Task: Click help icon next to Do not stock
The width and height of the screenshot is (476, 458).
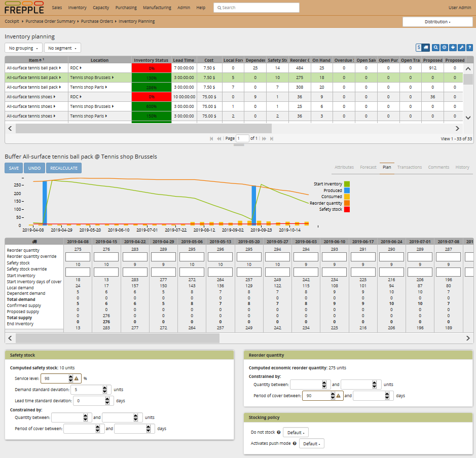Action: 279,433
